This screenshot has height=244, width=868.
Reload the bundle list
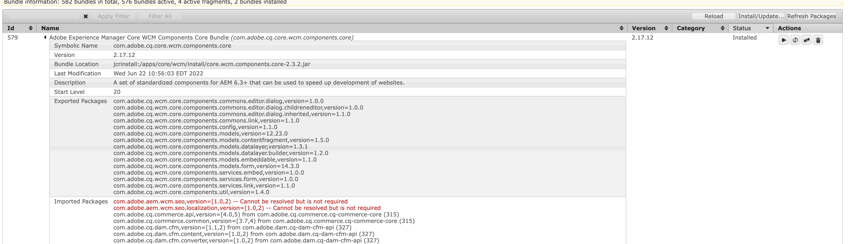pos(714,16)
